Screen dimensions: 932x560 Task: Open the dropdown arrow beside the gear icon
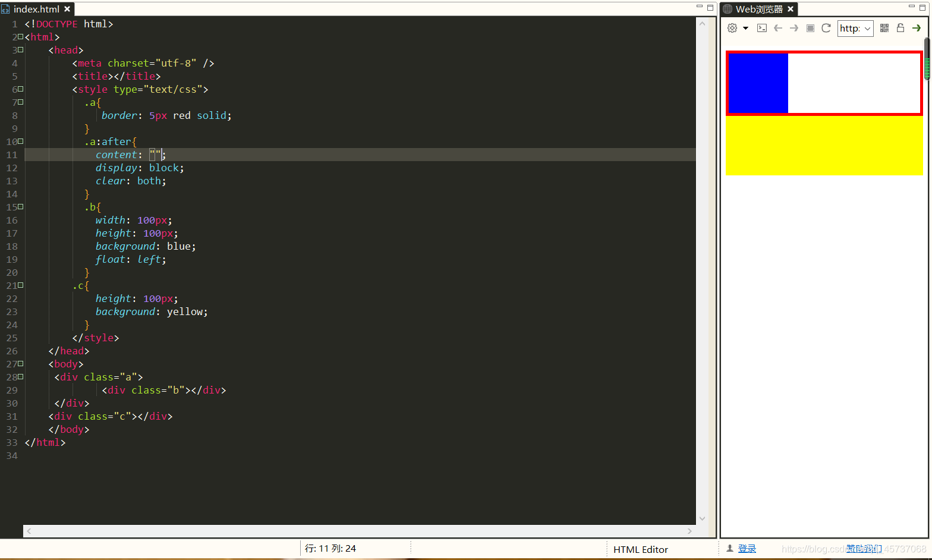[x=745, y=28]
